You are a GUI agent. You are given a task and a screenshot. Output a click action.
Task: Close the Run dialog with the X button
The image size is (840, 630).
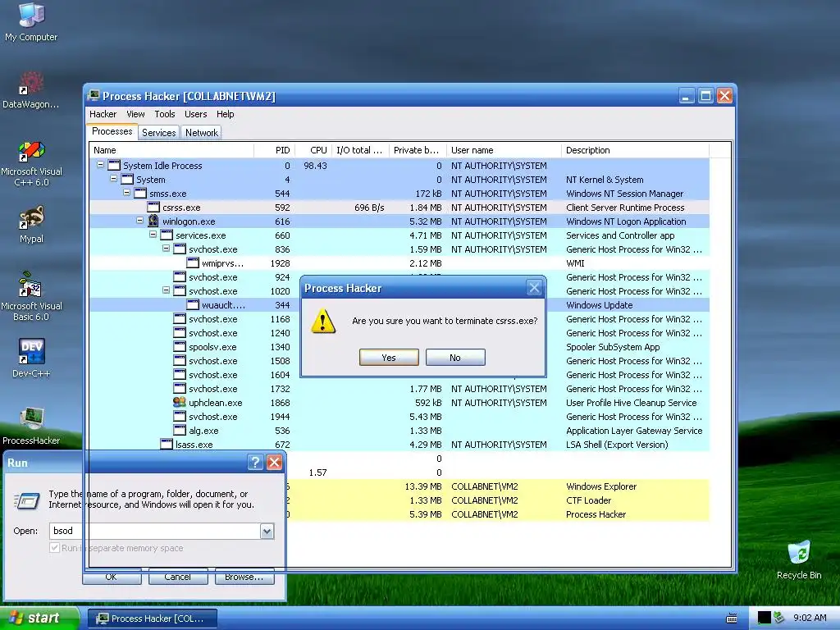click(274, 463)
